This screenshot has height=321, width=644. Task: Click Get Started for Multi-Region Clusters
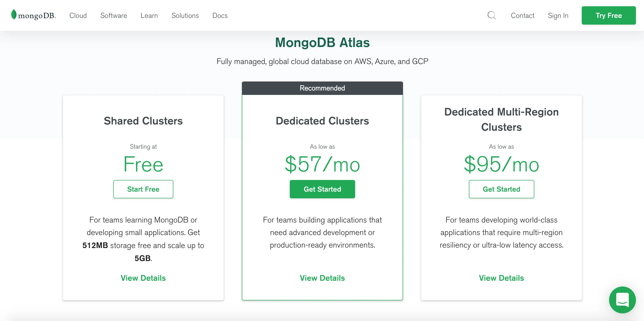point(501,189)
